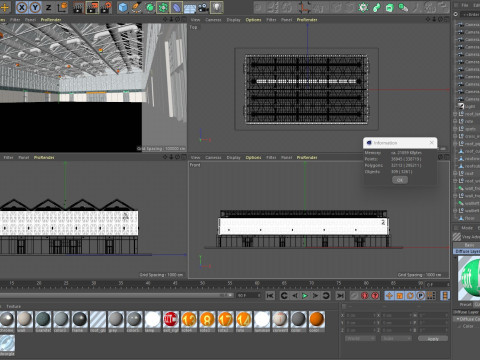This screenshot has height=360, width=480.
Task: Toggle rotation keyframe recording
Action: coord(410,296)
